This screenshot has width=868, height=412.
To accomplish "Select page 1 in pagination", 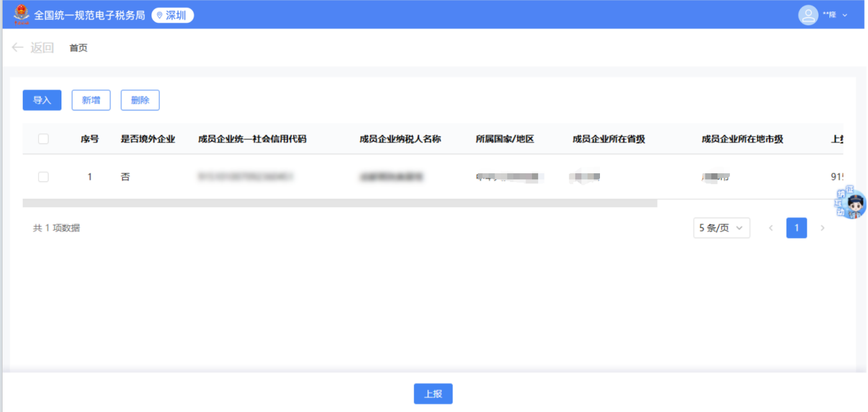I will point(797,228).
